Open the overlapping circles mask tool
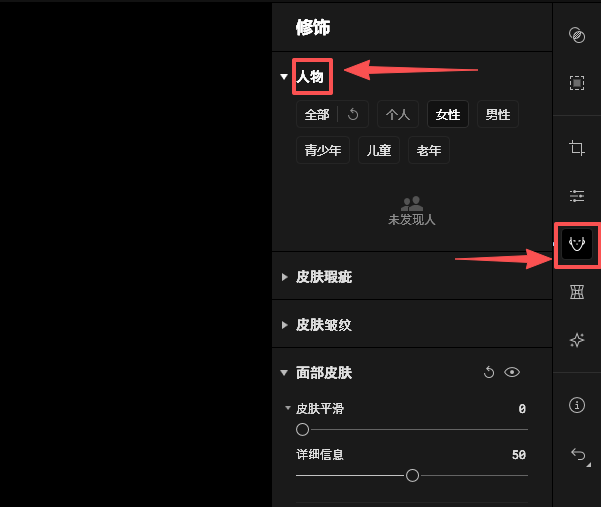The width and height of the screenshot is (601, 507). point(577,35)
